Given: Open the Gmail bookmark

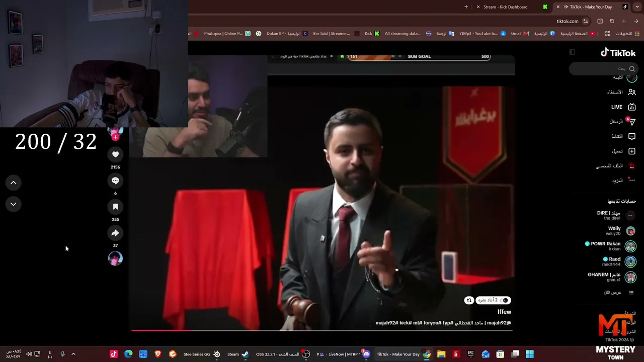Looking at the screenshot, I should click(x=520, y=34).
